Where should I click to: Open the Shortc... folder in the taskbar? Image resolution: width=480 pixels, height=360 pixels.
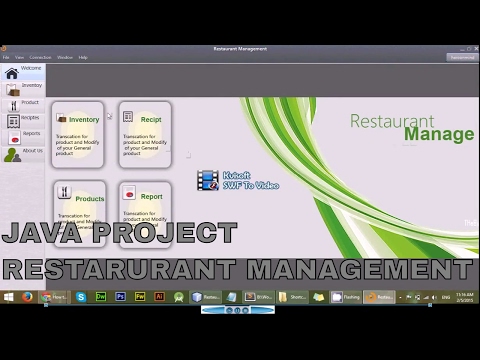click(x=292, y=297)
